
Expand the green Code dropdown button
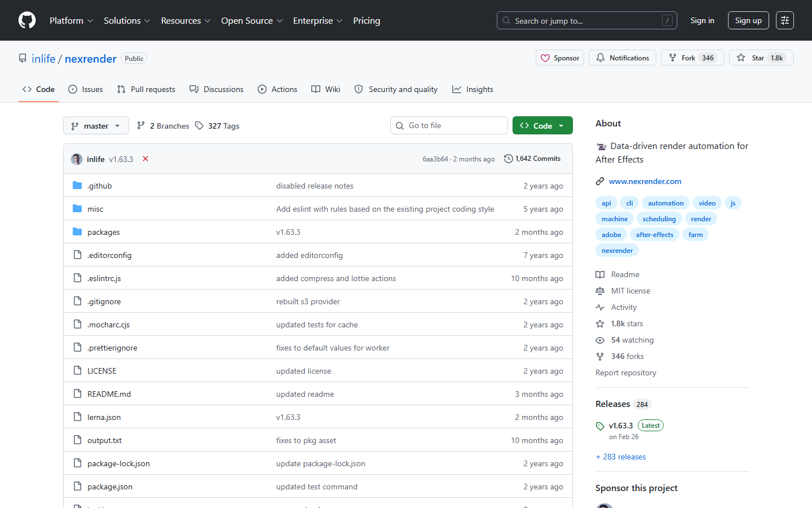[x=542, y=126]
